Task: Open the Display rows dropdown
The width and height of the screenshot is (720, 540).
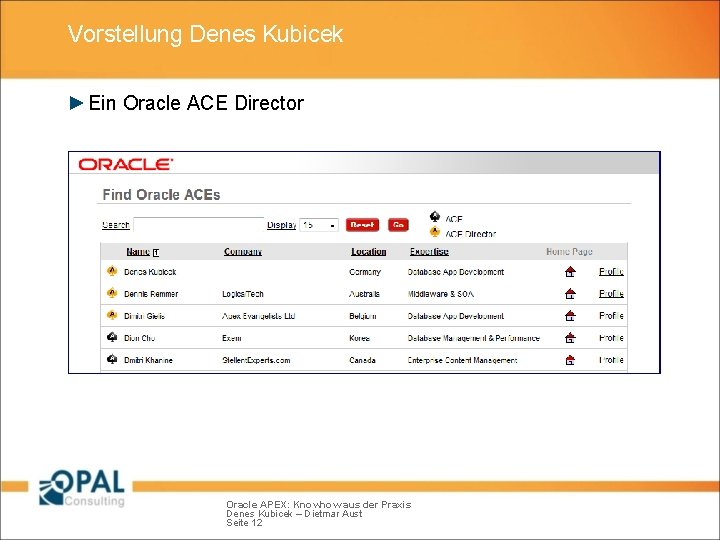Action: (x=319, y=225)
